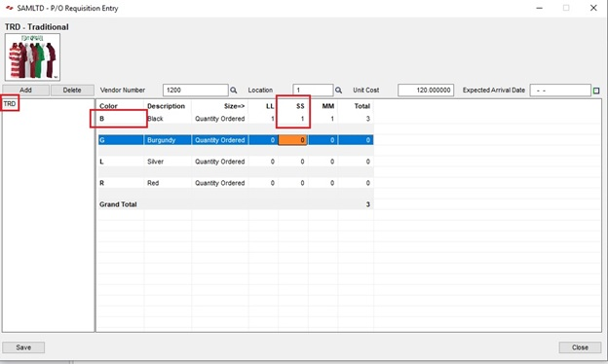Focus the Location input field
Screen dimensions: 608x364
click(x=313, y=91)
